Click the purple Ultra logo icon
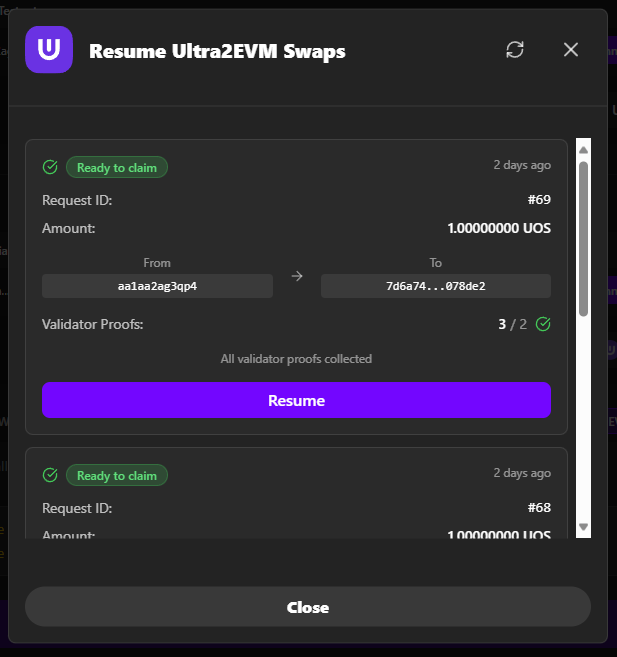 (x=49, y=50)
